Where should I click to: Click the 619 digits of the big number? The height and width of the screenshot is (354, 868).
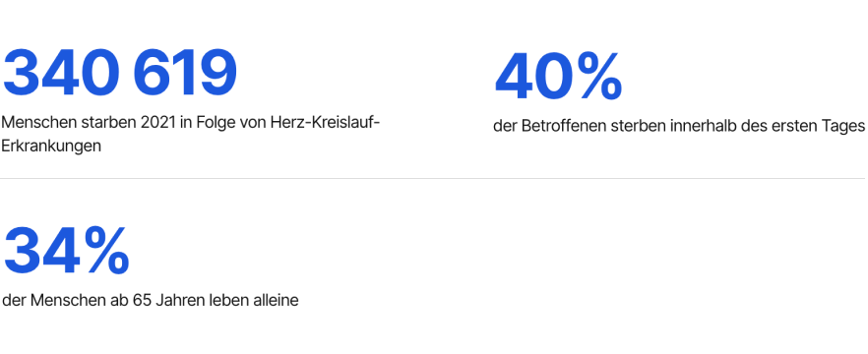(186, 73)
